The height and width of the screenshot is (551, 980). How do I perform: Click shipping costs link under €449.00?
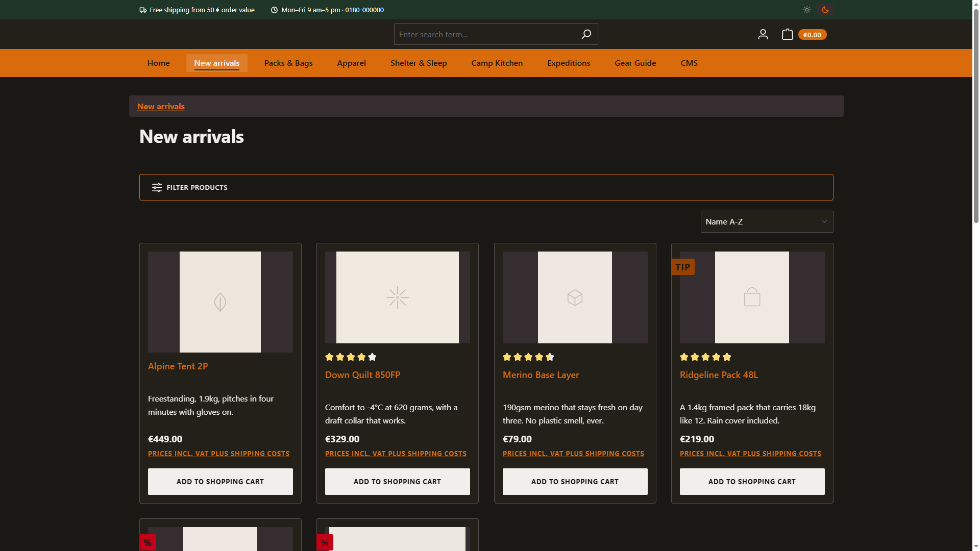pos(218,454)
